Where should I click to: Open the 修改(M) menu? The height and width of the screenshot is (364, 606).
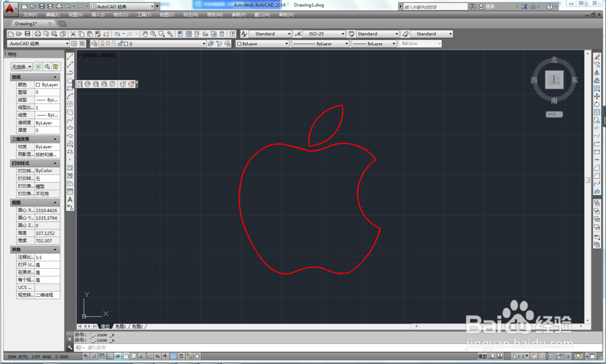(215, 15)
